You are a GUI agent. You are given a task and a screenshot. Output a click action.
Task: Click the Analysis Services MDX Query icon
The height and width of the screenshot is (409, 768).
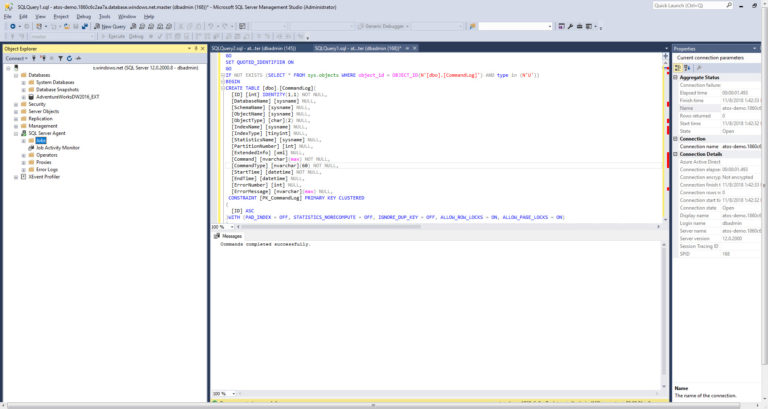[x=142, y=26]
